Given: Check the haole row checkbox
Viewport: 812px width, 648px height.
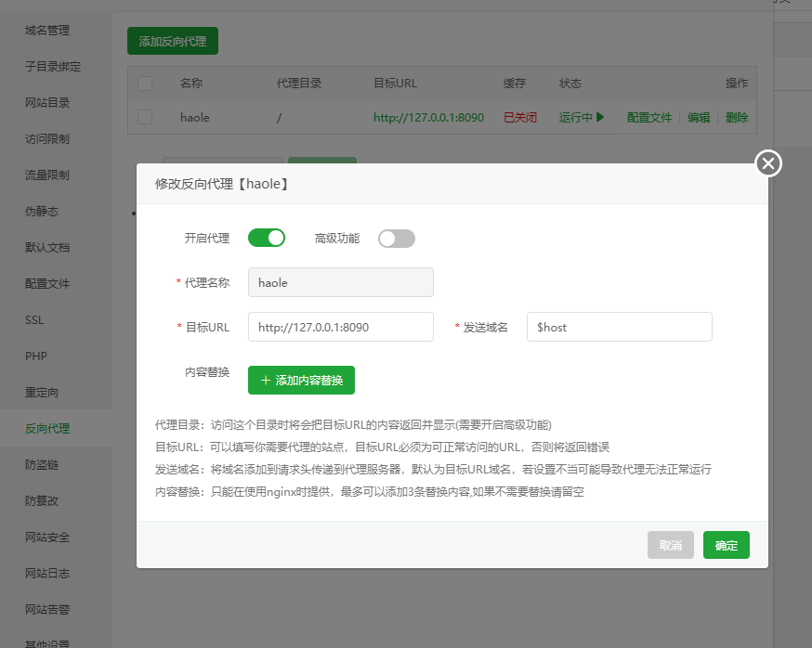Looking at the screenshot, I should pos(145,117).
